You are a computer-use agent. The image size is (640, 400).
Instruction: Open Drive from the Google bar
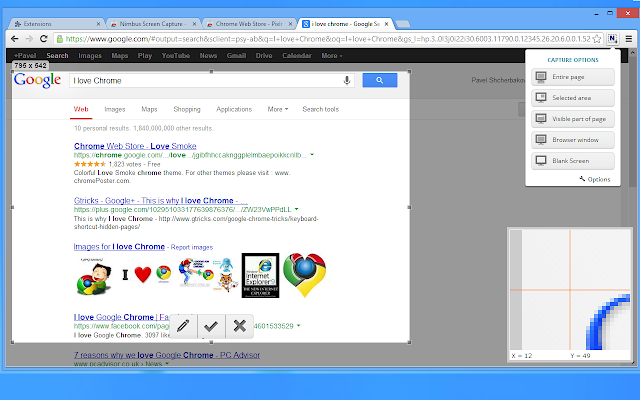pos(264,56)
